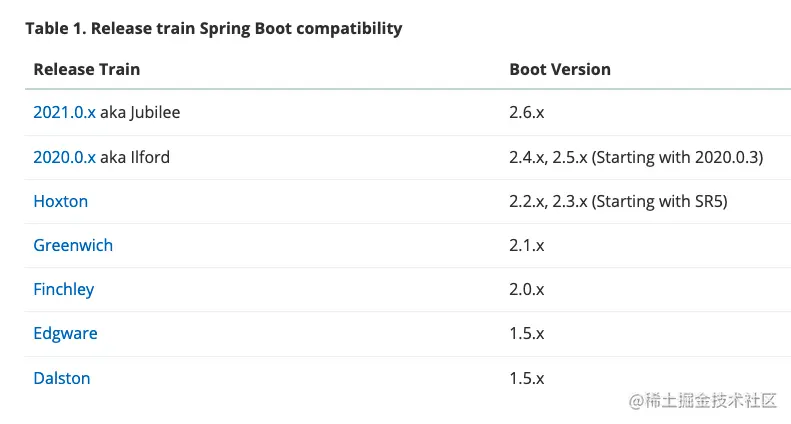This screenshot has width=791, height=424.
Task: Open the 2020.0.x release train link
Action: [64, 157]
